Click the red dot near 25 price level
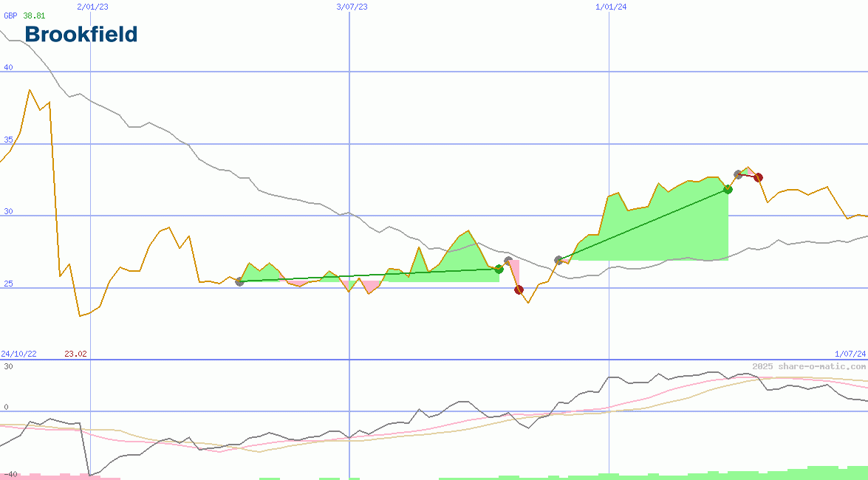 point(519,289)
